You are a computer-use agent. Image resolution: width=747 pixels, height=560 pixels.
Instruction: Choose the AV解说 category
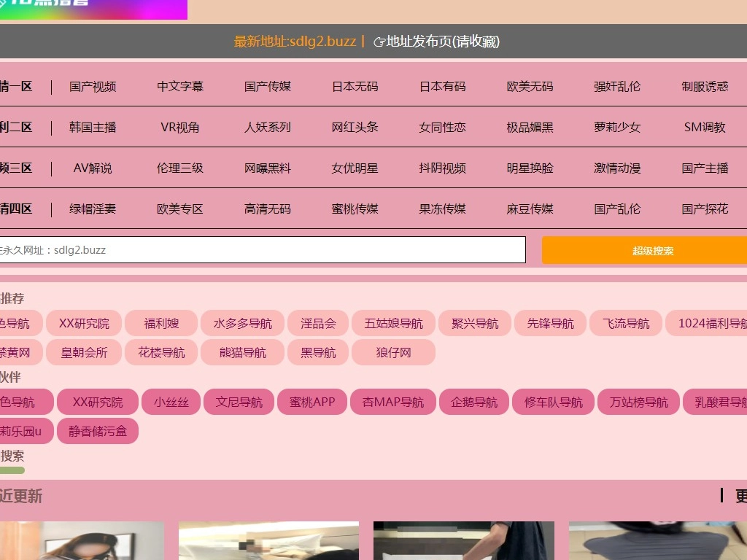(93, 168)
